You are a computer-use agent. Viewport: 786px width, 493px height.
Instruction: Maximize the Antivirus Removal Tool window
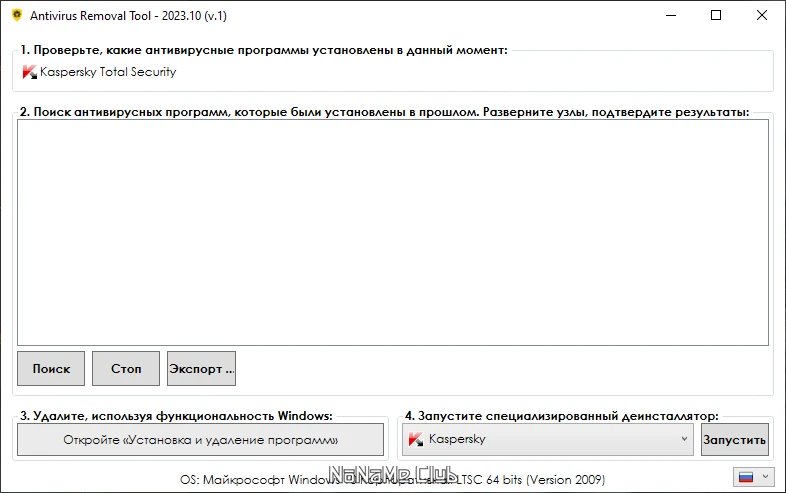pyautogui.click(x=716, y=16)
